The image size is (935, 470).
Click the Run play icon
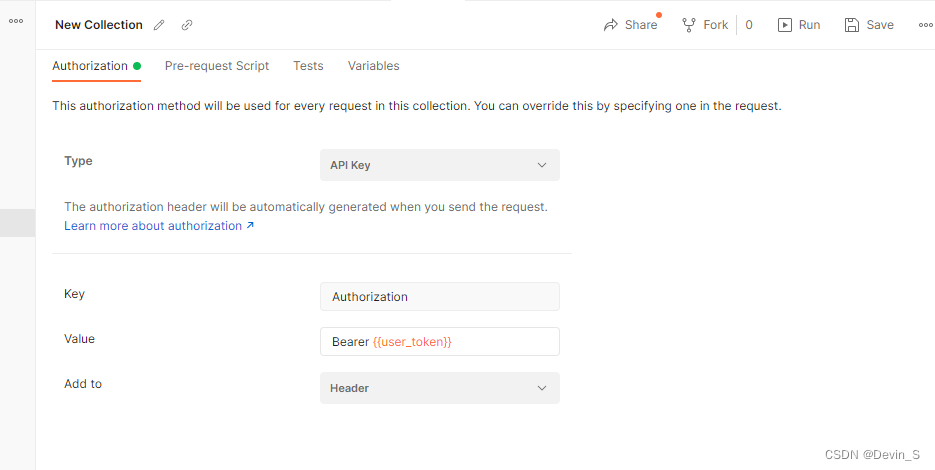coord(785,25)
